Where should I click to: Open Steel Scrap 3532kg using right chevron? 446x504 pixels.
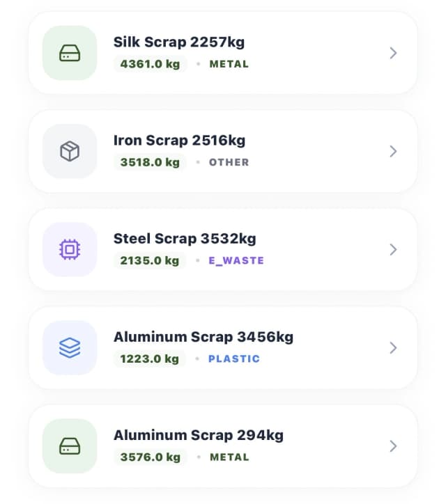click(x=393, y=249)
